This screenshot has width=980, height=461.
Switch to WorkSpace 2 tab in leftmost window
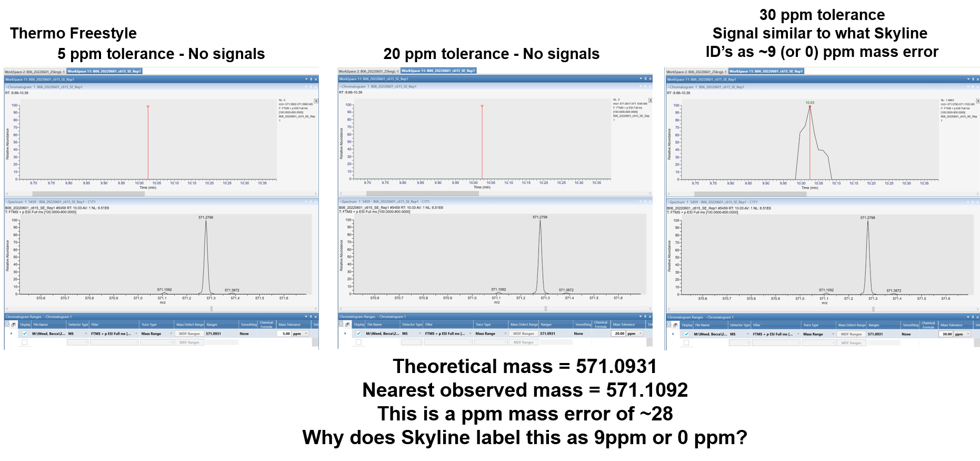(35, 72)
